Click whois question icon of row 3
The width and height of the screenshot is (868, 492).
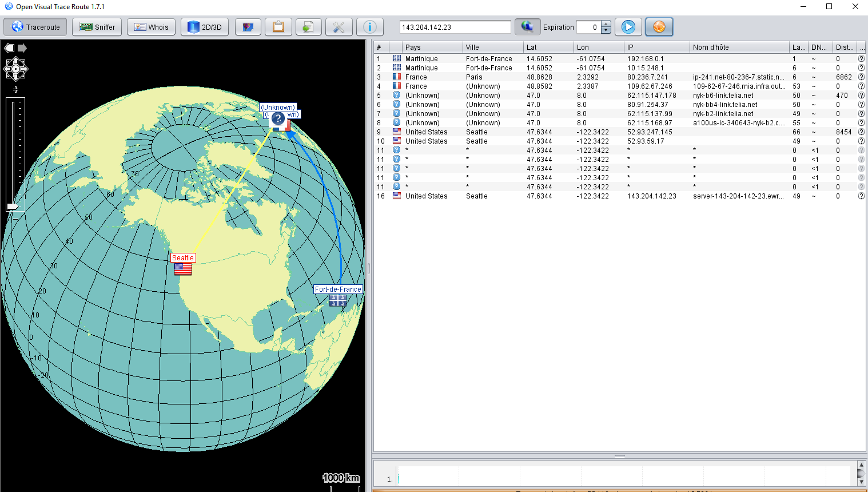tap(861, 77)
